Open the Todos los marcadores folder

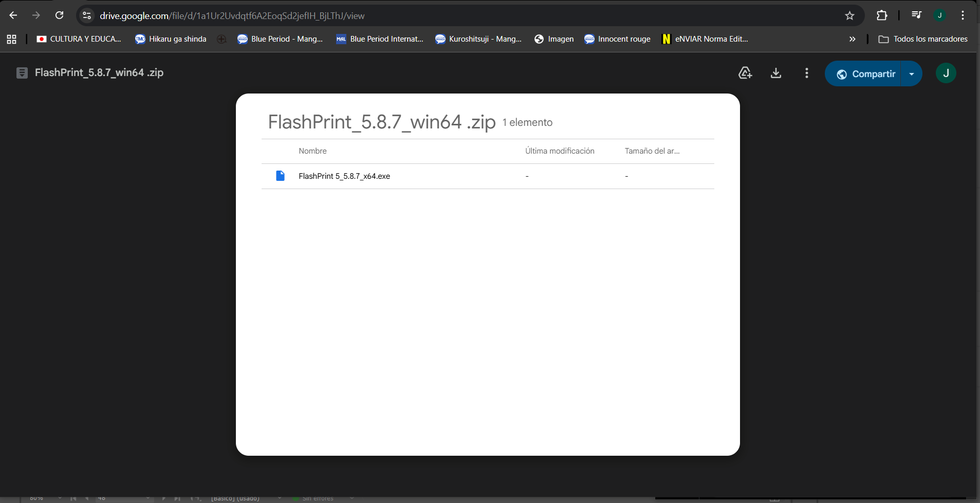(x=923, y=39)
